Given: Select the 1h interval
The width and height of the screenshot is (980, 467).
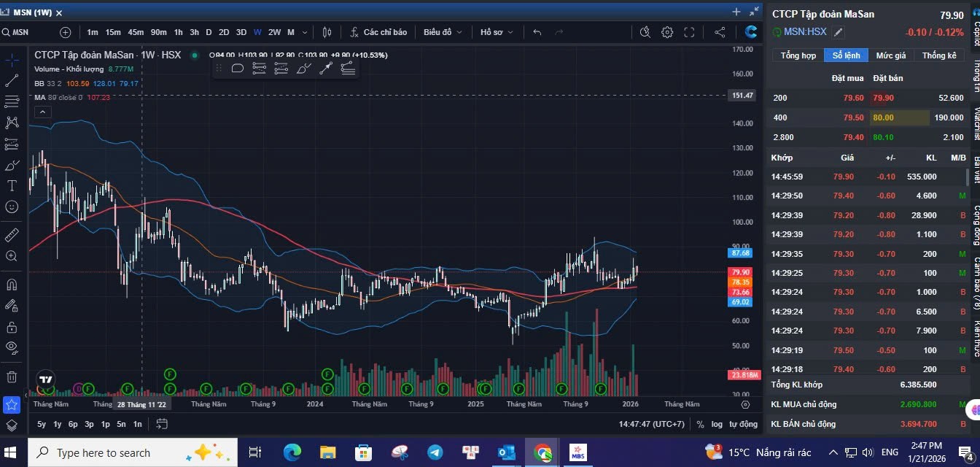Looking at the screenshot, I should click(x=179, y=32).
